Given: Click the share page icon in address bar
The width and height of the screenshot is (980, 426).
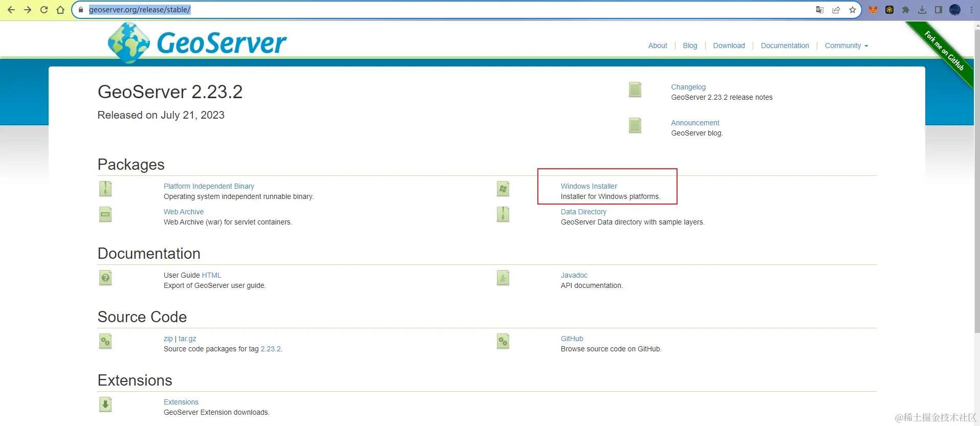Looking at the screenshot, I should (836, 10).
